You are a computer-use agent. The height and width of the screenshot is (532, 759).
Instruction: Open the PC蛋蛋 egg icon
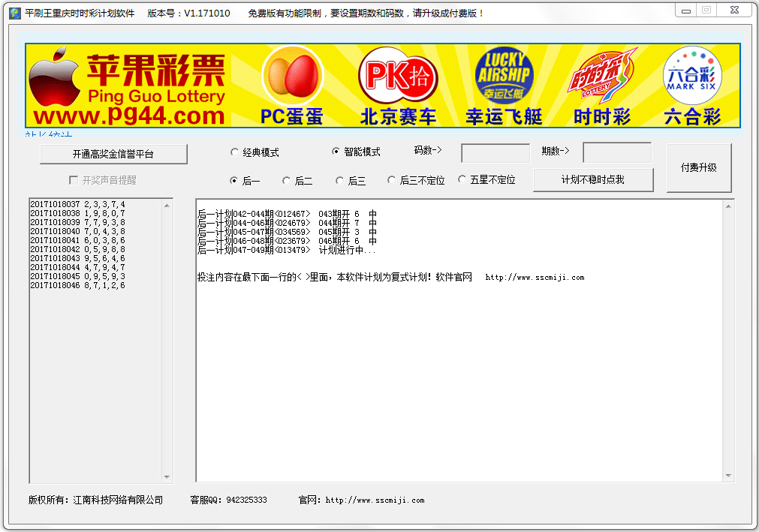coord(292,76)
